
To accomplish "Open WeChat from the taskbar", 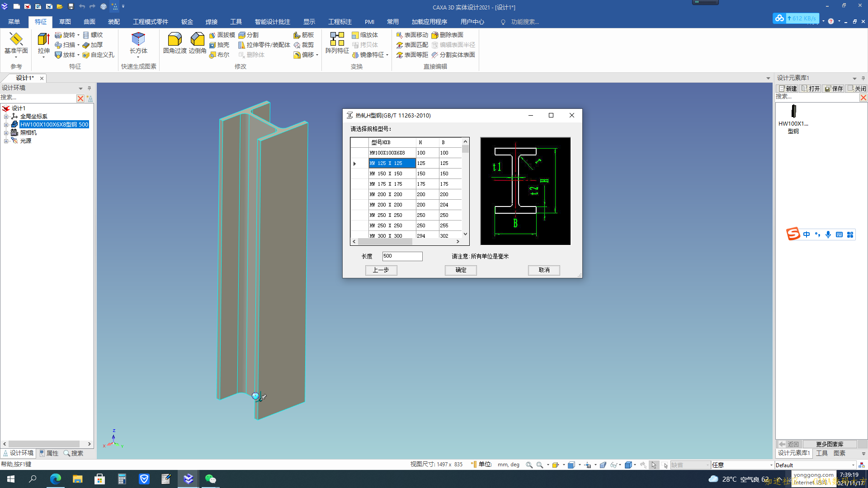I will pyautogui.click(x=211, y=479).
